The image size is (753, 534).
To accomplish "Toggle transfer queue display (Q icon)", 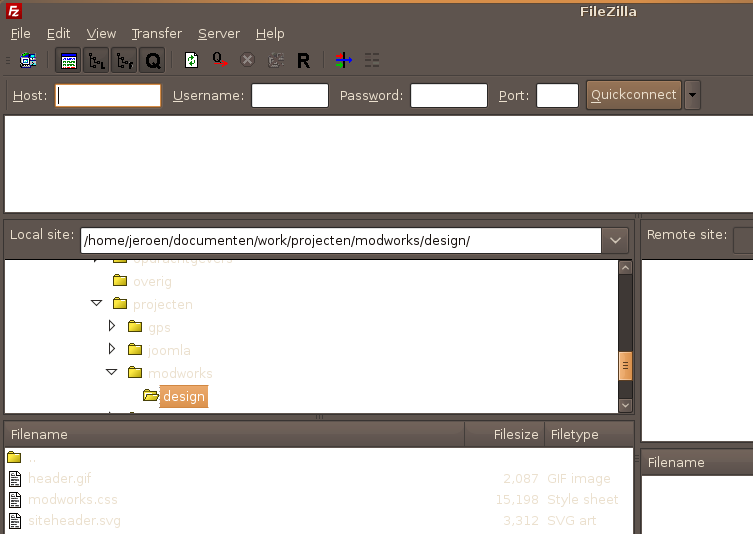I will [153, 61].
